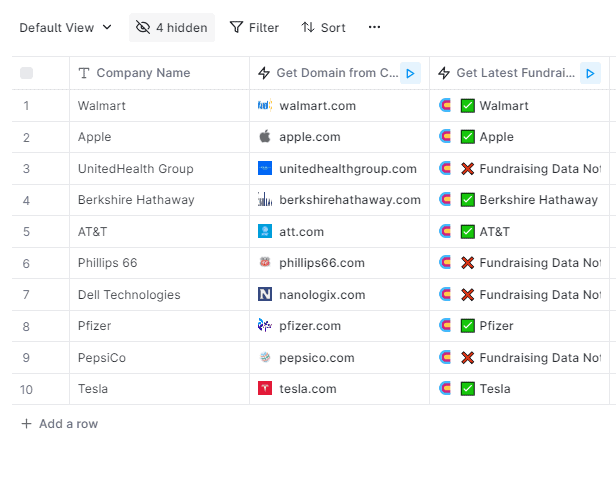The image size is (616, 491).
Task: Select row number 1 for Walmart
Action: pos(26,105)
